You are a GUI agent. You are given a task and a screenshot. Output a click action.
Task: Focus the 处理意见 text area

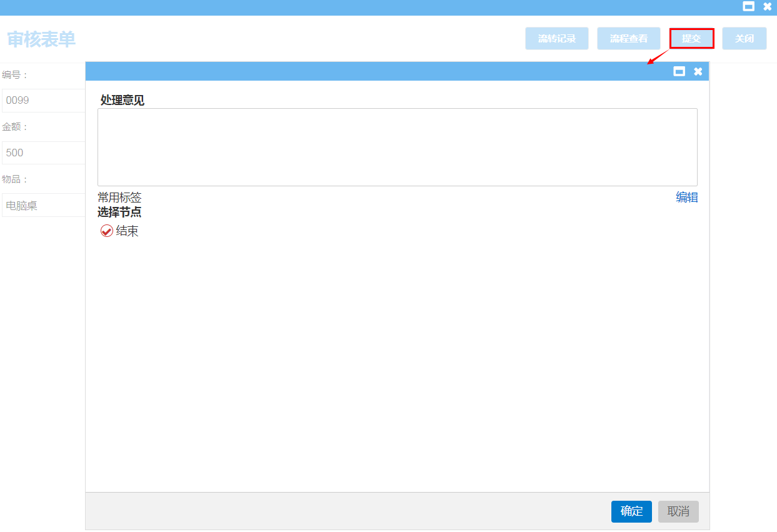397,147
